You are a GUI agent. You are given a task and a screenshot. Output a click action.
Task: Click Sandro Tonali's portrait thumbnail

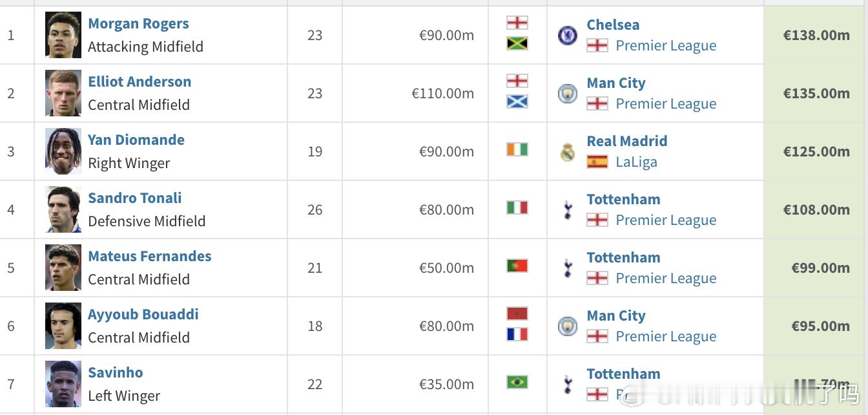tap(63, 209)
